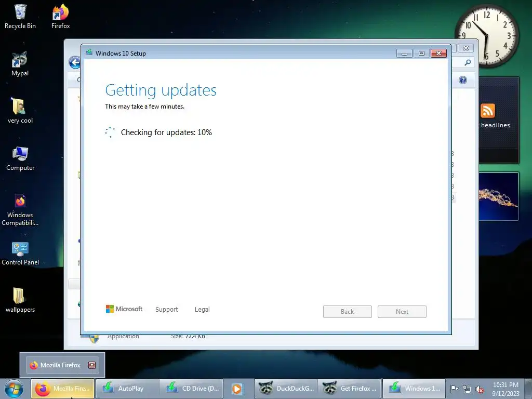The height and width of the screenshot is (399, 532).
Task: Click the Explorer back arrow button
Action: click(75, 62)
